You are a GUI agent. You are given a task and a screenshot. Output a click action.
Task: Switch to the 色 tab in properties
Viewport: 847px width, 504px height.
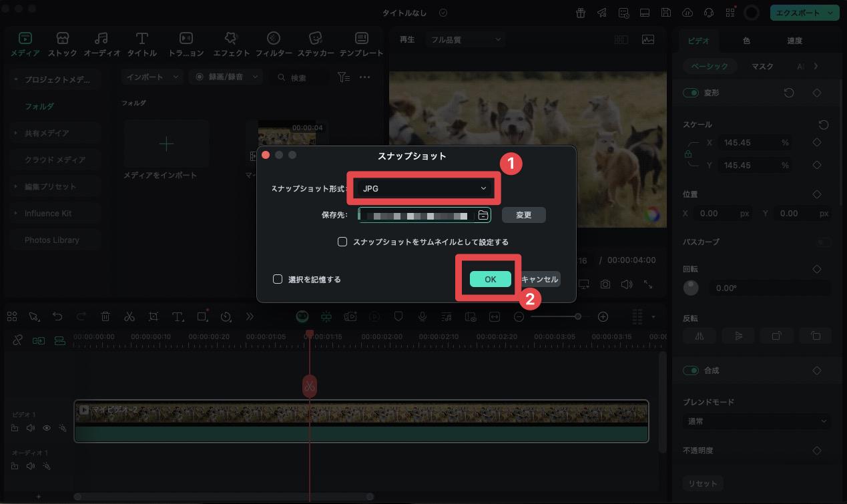[746, 41]
